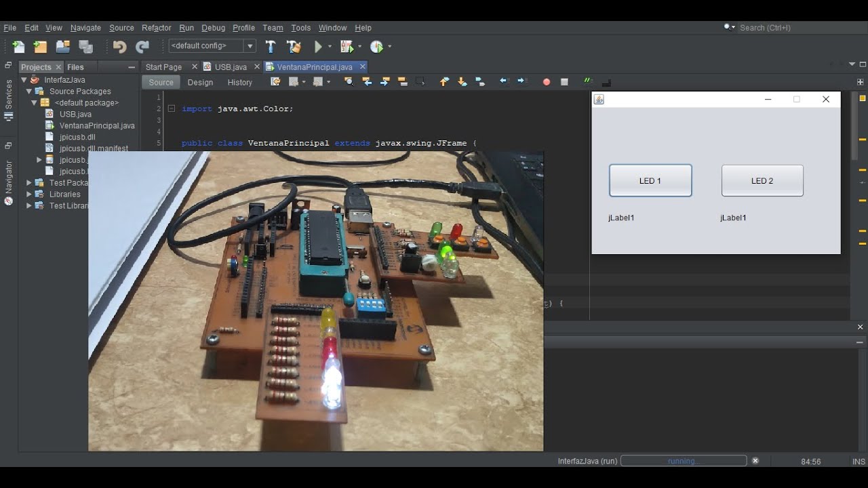Select jpicusb.dll in the Projects tree
The image size is (868, 488).
(77, 137)
